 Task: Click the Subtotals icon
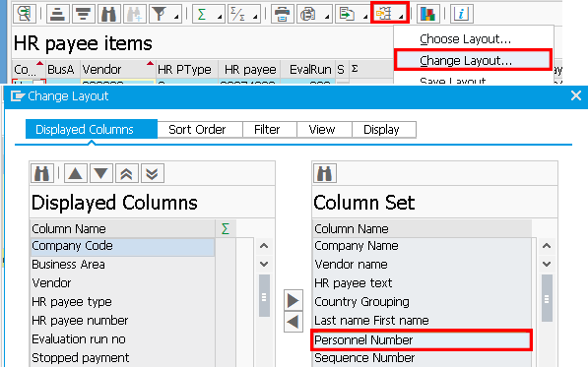pos(237,14)
